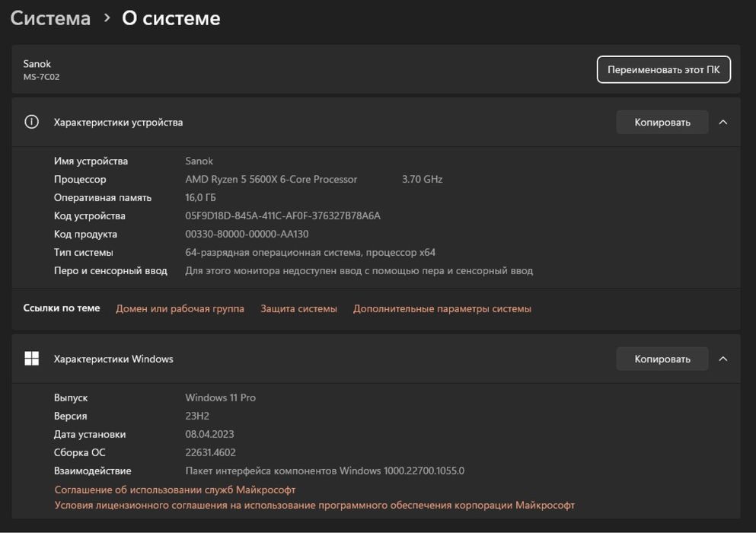Click the pen and touch input description

coord(359,271)
